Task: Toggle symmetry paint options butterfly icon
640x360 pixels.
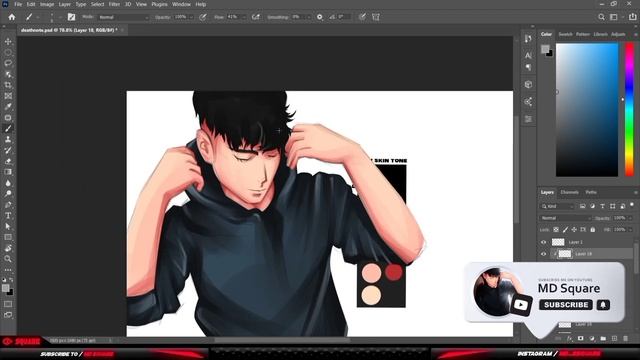Action: point(376,17)
